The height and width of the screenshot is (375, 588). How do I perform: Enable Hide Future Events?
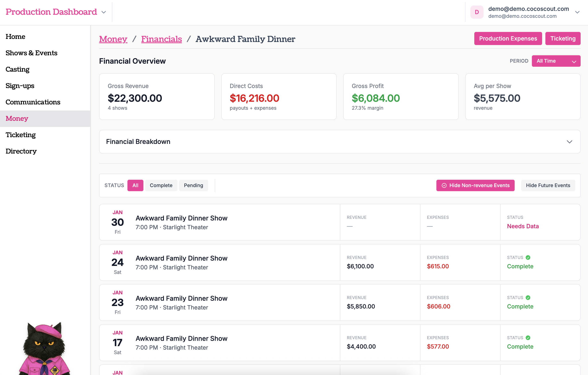click(x=548, y=185)
